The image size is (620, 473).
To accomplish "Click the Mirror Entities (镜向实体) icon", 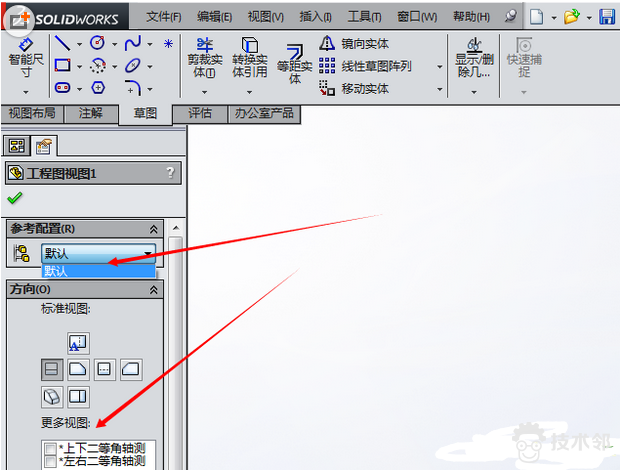I will click(327, 44).
